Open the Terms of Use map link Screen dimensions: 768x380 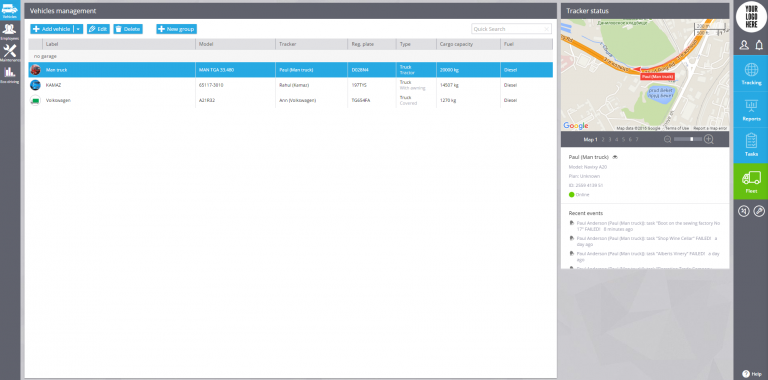[x=677, y=128]
